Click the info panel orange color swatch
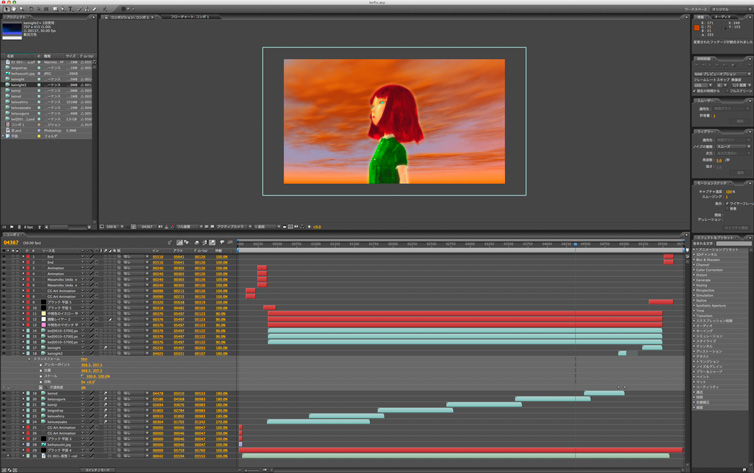This screenshot has height=473, width=754. pos(697,27)
